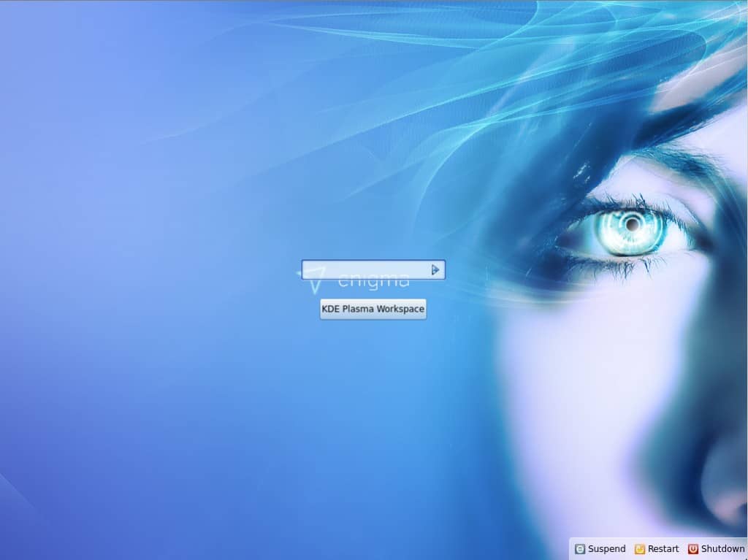Open the KDE Plasma Workspace session selector
This screenshot has height=560, width=748.
click(x=373, y=309)
